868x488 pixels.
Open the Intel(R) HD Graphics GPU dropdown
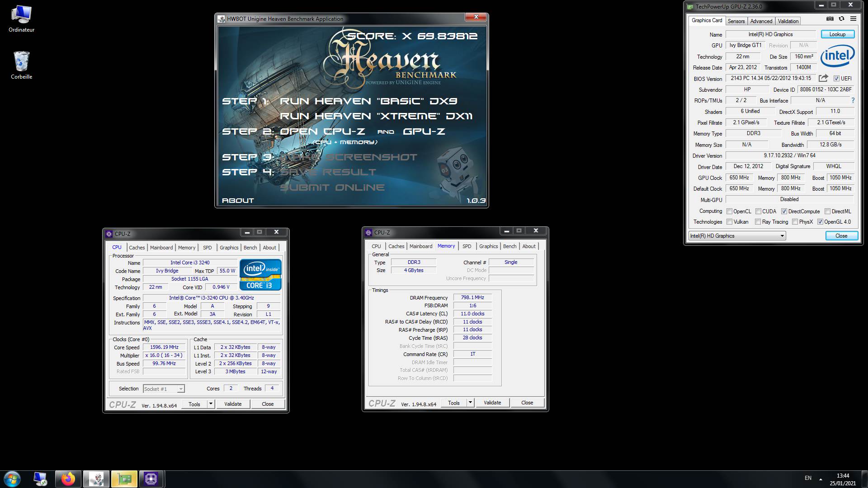(x=737, y=236)
